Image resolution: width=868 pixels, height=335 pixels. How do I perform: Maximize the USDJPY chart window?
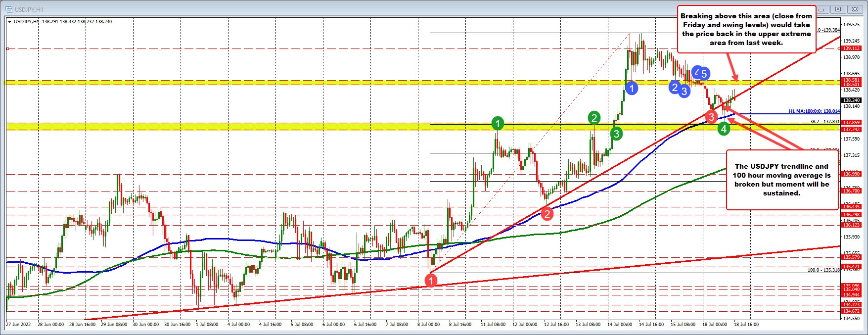[x=838, y=9]
